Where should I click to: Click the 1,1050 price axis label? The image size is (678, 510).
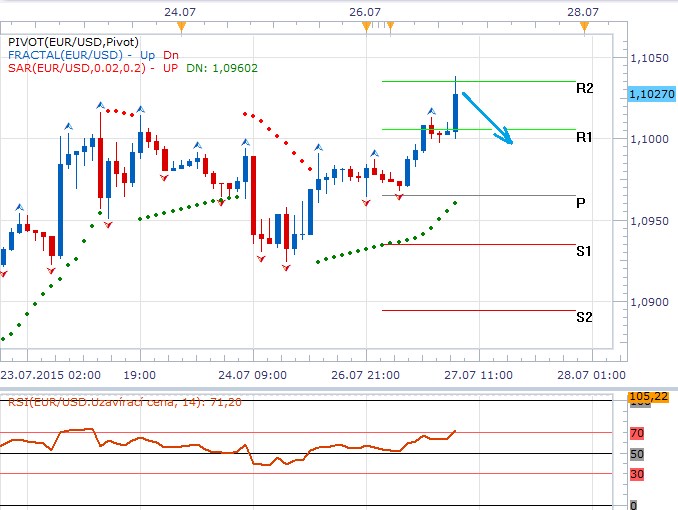(650, 58)
